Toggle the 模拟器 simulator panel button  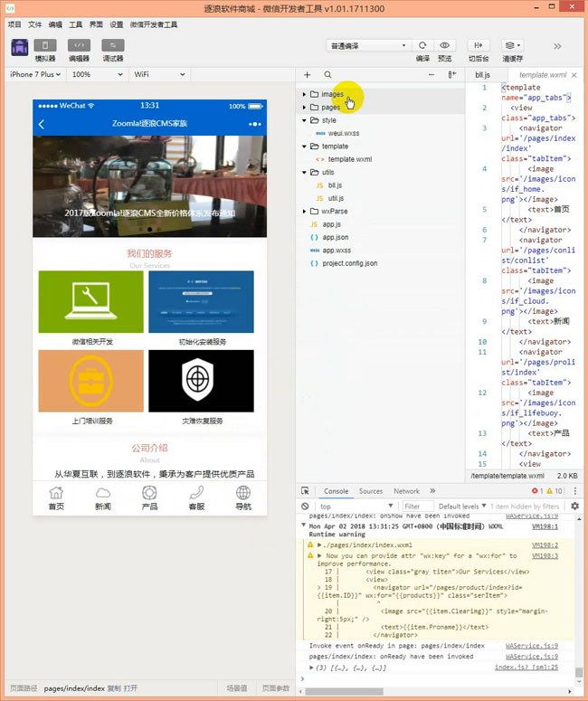[x=45, y=45]
